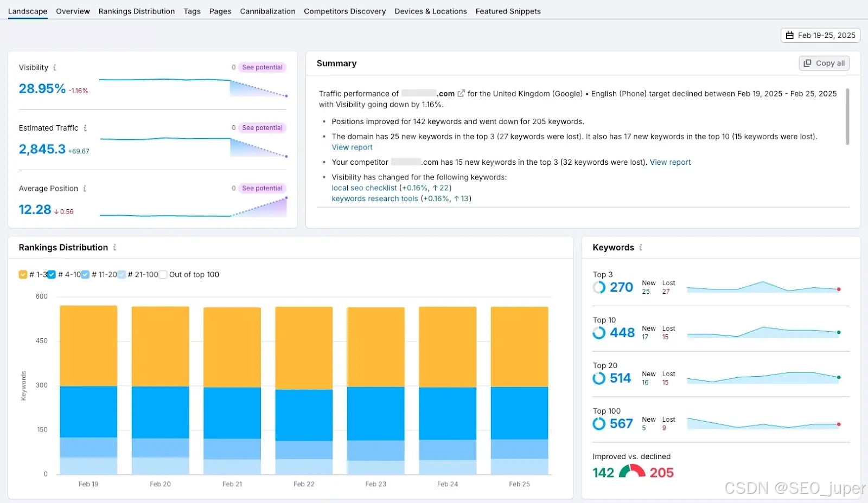Click the Feb 22 bright blue bar segment
868x503 pixels.
coord(304,415)
